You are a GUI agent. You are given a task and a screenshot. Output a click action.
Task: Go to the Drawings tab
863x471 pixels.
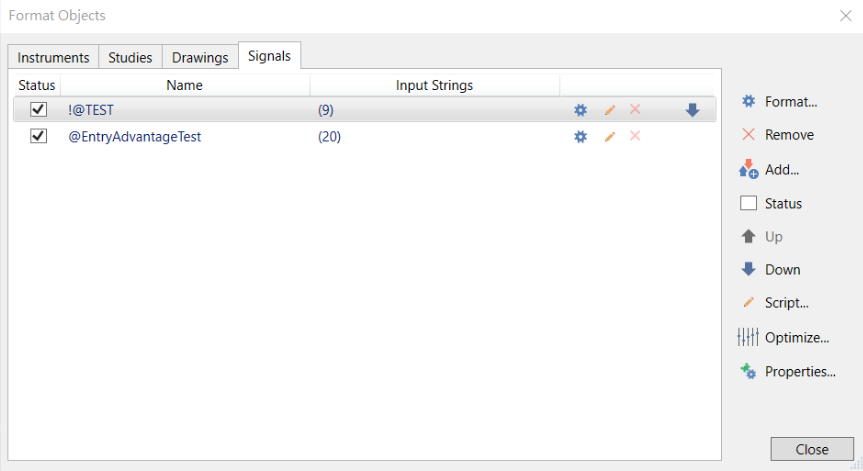(200, 57)
